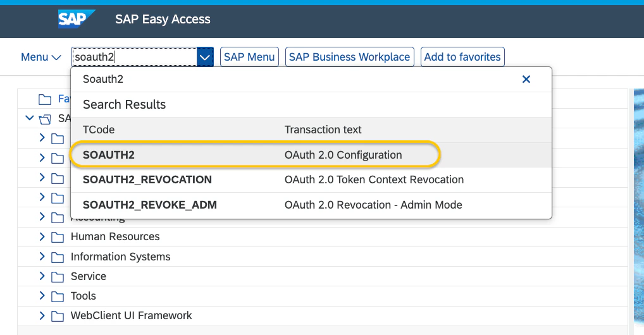Click the open SAP Menu folder icon

click(x=45, y=119)
